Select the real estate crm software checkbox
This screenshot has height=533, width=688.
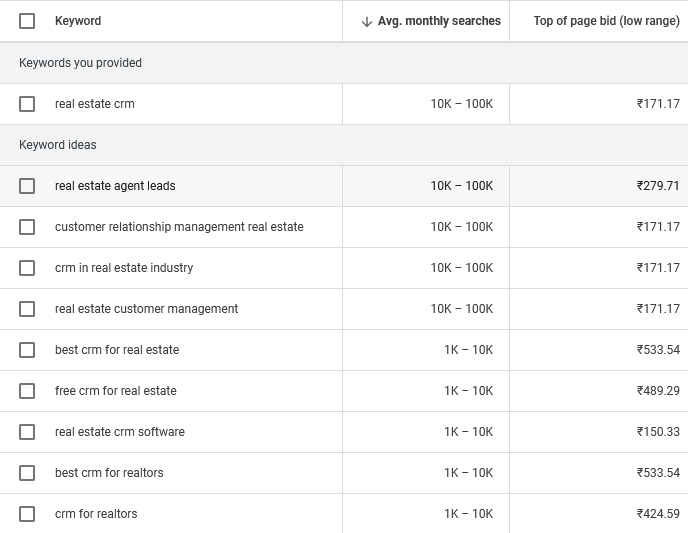pos(27,432)
